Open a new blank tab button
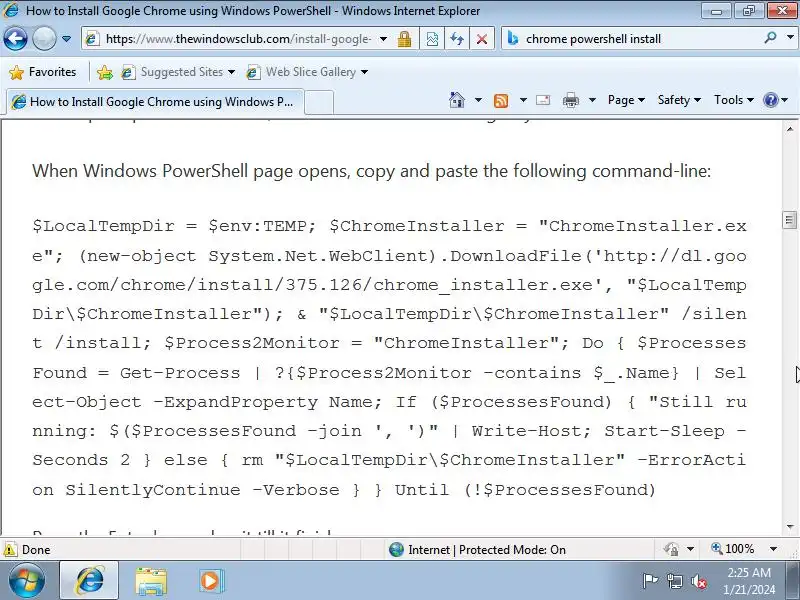The image size is (800, 600). coord(319,102)
